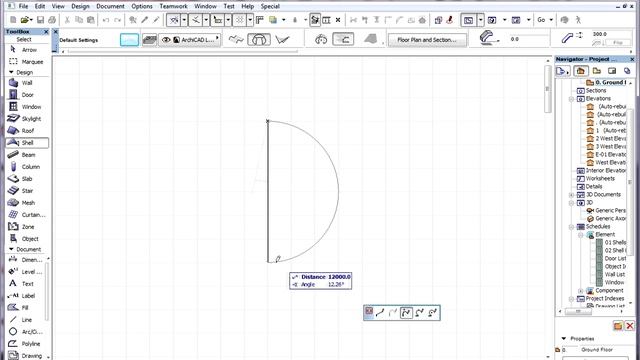Click the Print toolbar icon
The width and height of the screenshot is (640, 360).
52,20
